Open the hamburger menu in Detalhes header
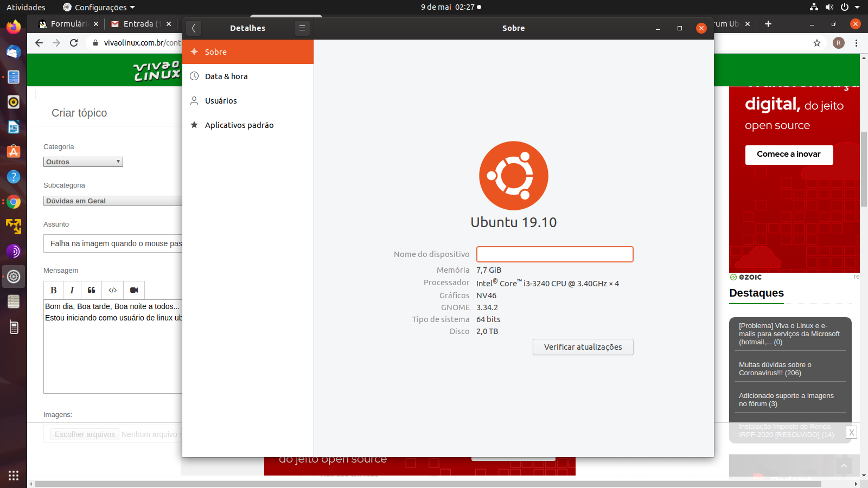Image resolution: width=868 pixels, height=488 pixels. click(x=302, y=28)
